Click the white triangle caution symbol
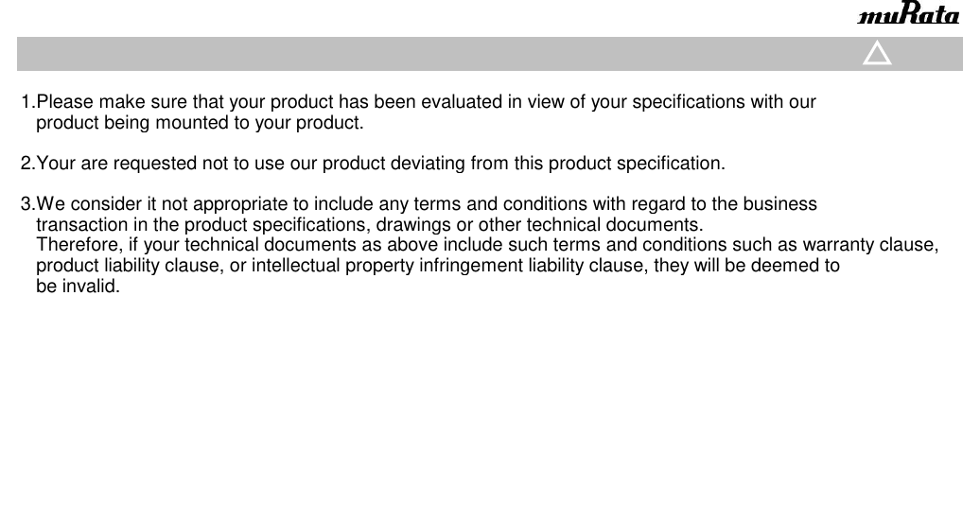The height and width of the screenshot is (522, 980). pos(877,55)
